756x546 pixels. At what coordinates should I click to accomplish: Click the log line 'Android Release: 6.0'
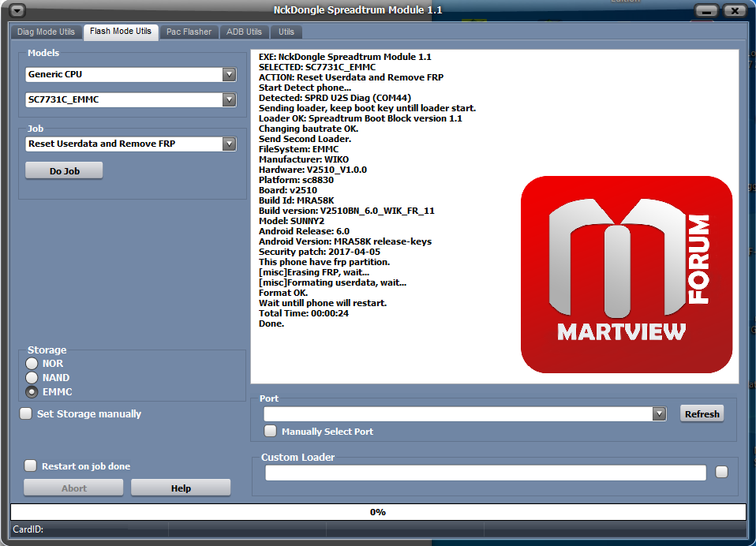click(x=305, y=231)
